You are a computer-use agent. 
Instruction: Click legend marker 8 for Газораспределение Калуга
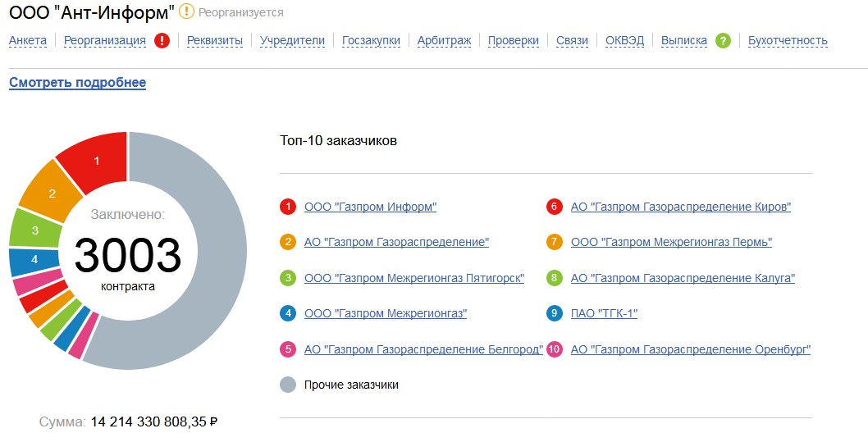pos(554,278)
